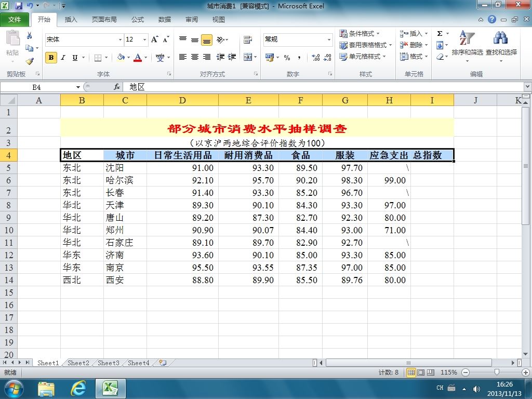Screen dimensions: 532x399
Task: Open the font color dropdown arrow
Action: (146, 58)
